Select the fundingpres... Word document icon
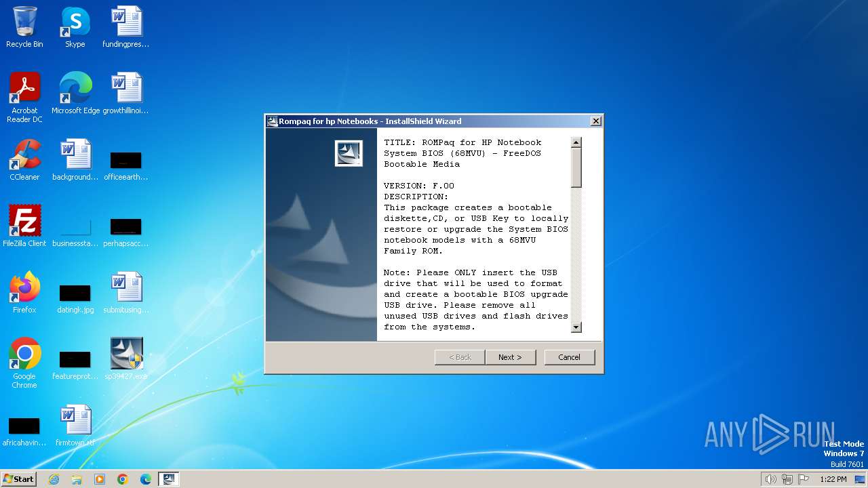The image size is (868, 488). [126, 27]
